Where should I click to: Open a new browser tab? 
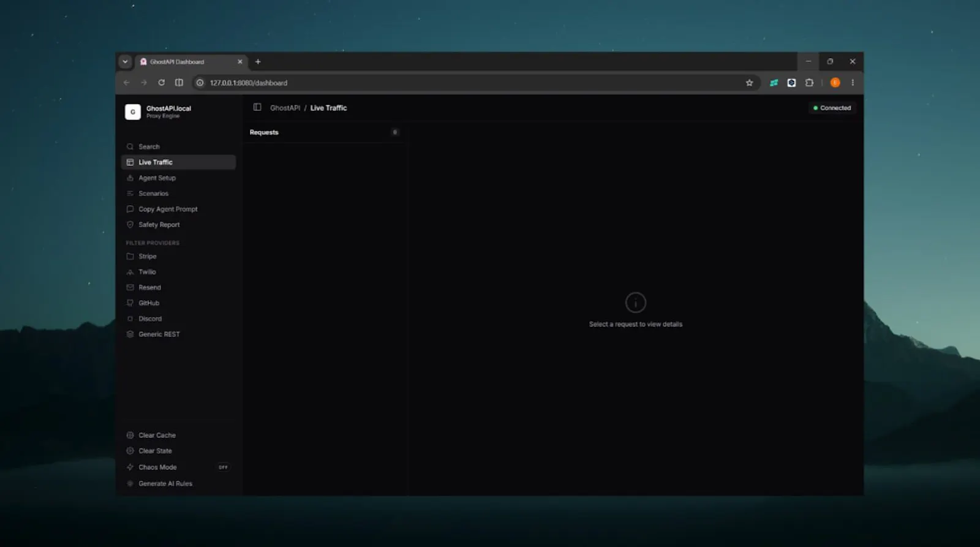(258, 62)
